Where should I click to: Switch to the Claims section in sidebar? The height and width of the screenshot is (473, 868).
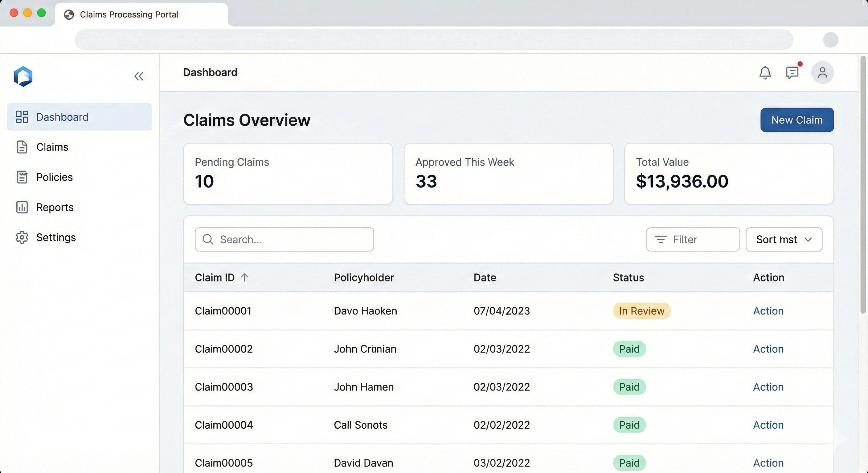point(52,147)
